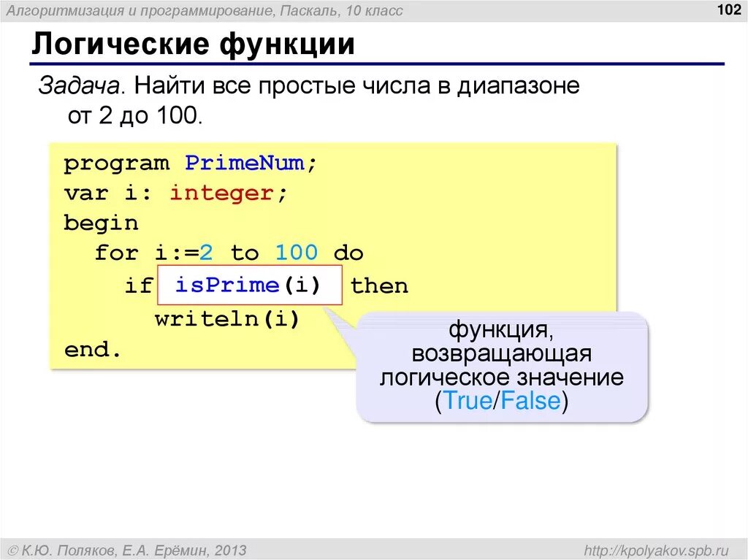Click the kpolyakov.spb.ru link in footer
748x560 pixels.
point(657,550)
